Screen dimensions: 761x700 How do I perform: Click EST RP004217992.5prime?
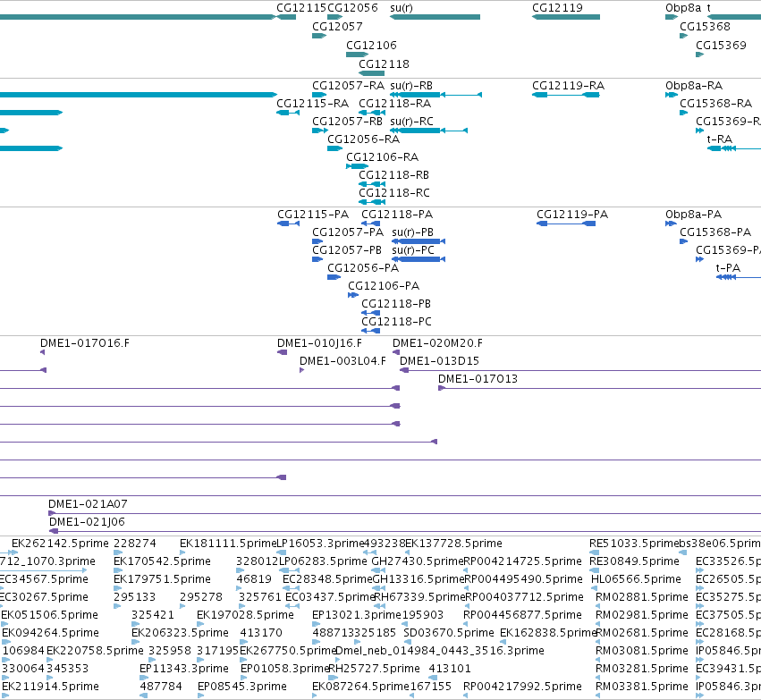(x=523, y=687)
